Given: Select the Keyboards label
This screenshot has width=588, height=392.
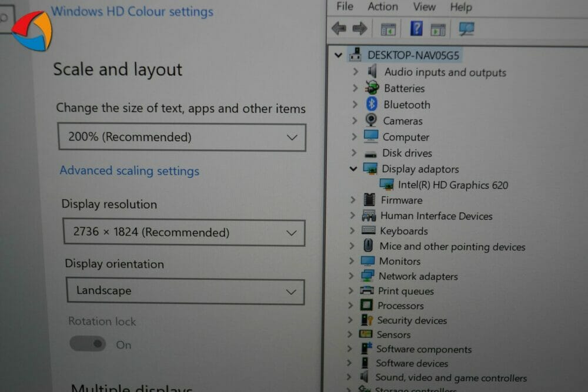Looking at the screenshot, I should 404,231.
